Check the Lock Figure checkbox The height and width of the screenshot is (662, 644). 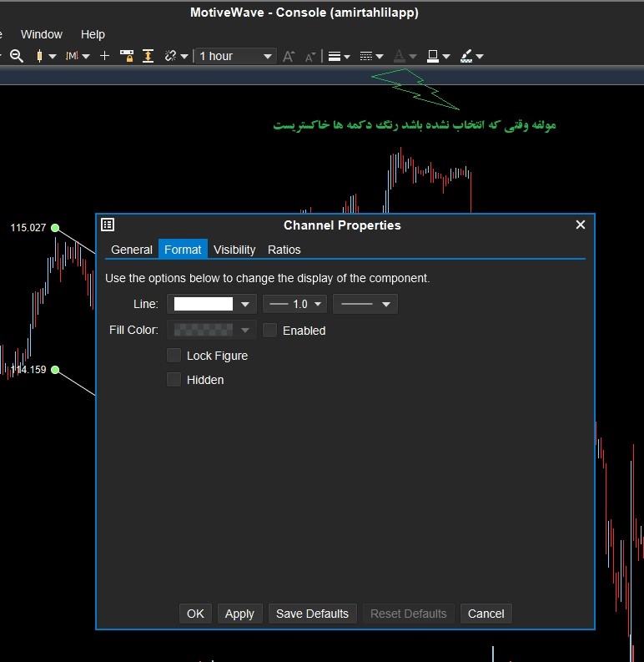pos(174,356)
